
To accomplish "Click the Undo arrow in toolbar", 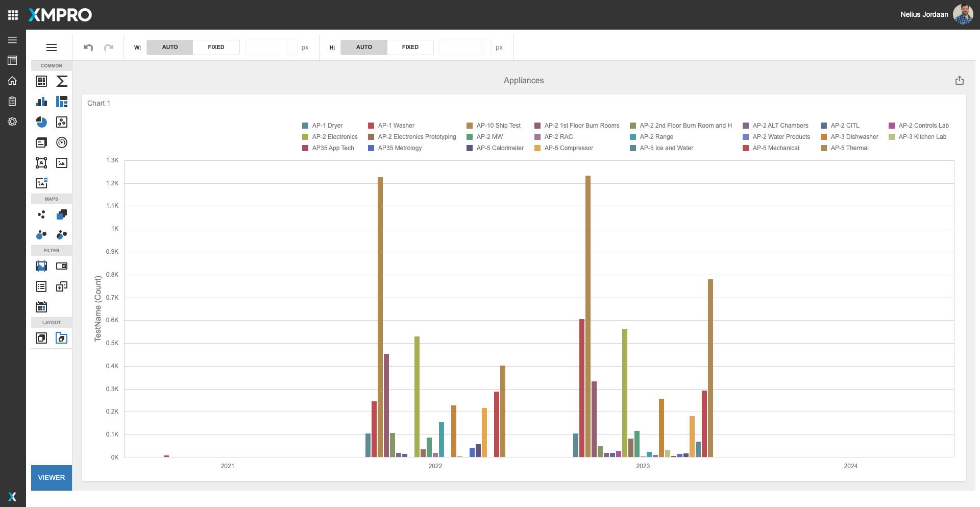I will click(88, 47).
